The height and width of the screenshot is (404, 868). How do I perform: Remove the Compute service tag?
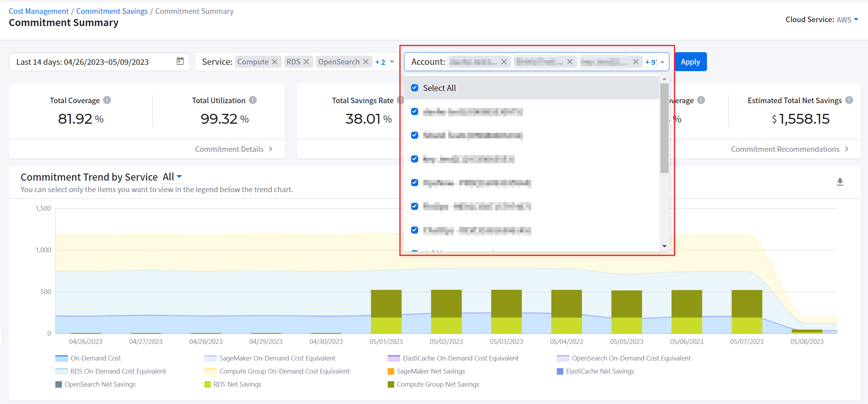coord(275,62)
